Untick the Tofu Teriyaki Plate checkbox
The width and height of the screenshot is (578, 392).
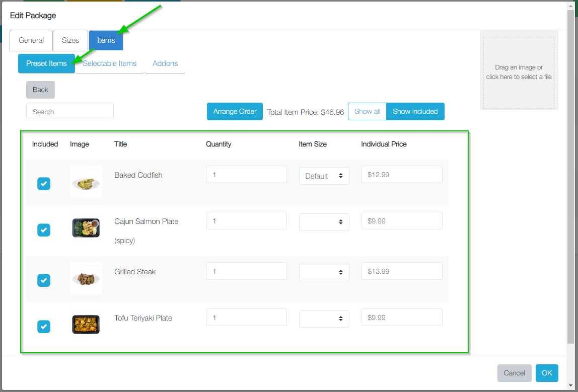pyautogui.click(x=44, y=327)
